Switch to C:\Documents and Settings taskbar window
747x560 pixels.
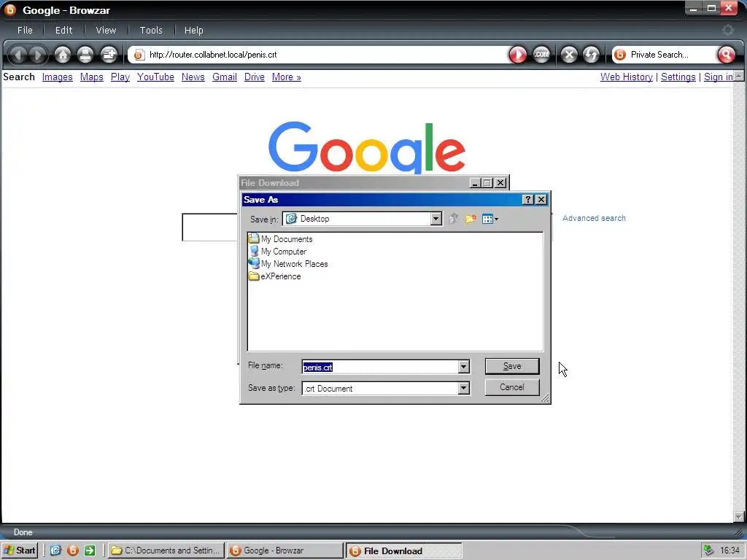tap(166, 551)
